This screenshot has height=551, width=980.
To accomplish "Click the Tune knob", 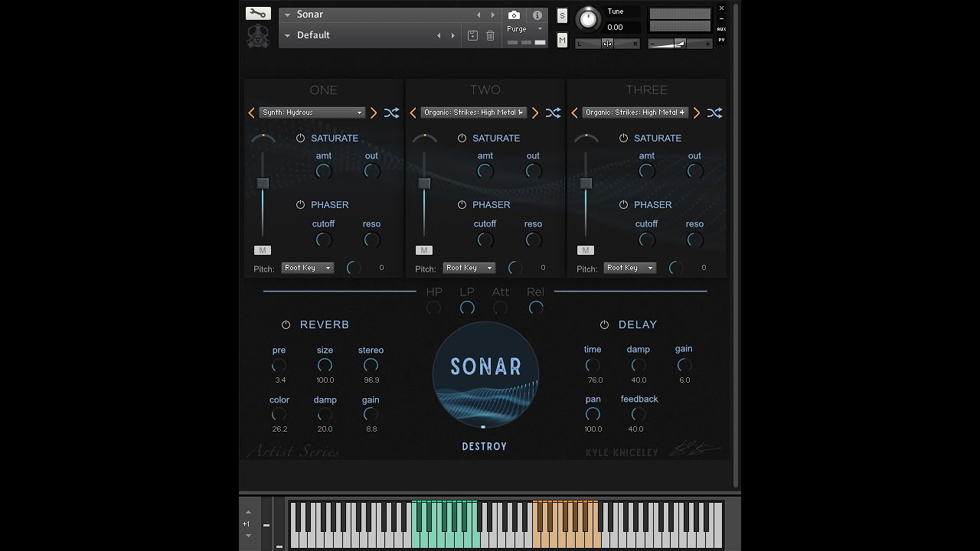I will point(588,18).
